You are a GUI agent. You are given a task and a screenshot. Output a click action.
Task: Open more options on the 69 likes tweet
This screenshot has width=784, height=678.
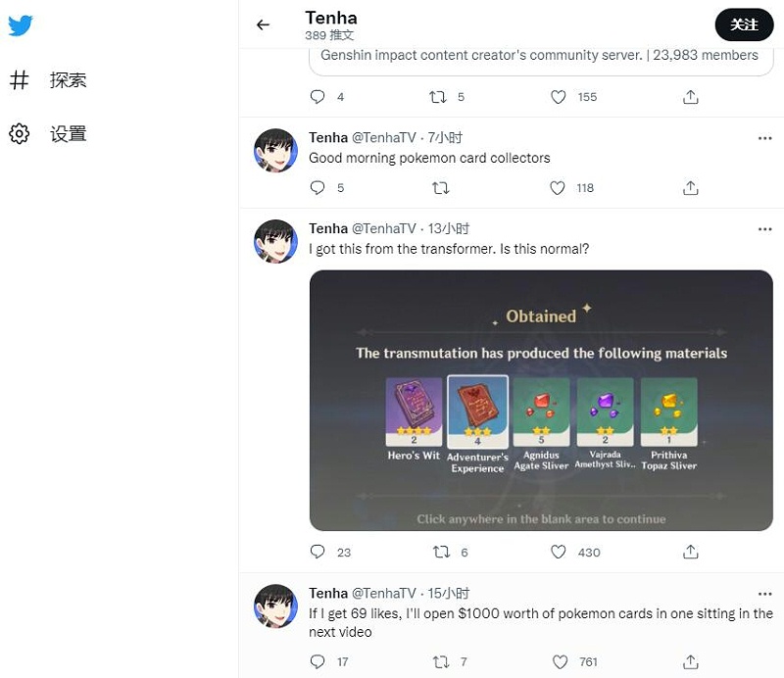[x=765, y=593]
